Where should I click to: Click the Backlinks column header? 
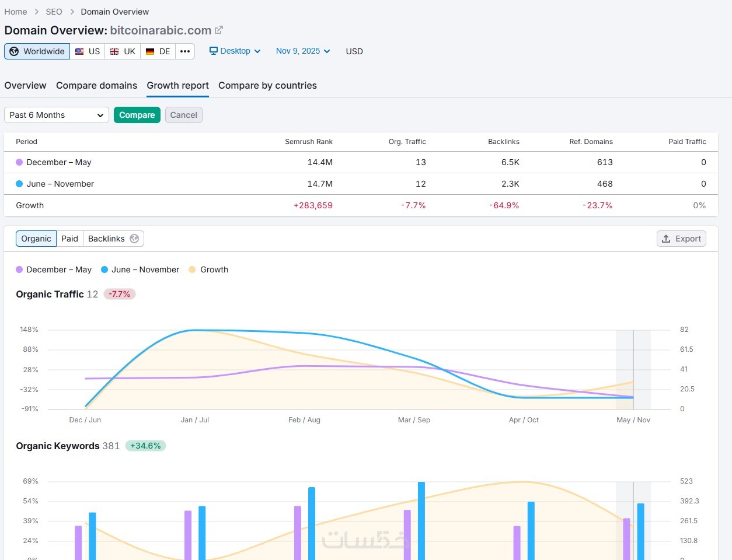point(504,142)
